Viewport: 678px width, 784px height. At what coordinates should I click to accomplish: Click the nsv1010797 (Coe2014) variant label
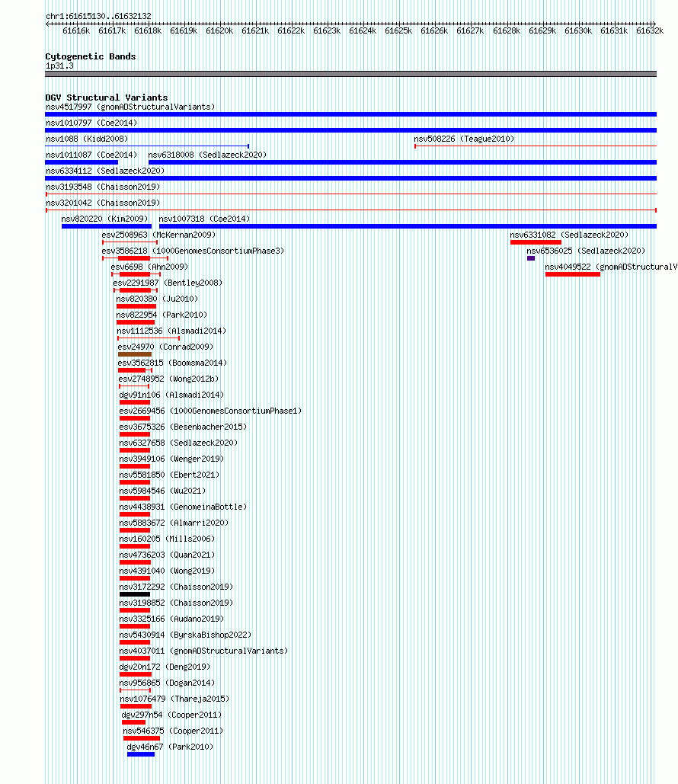(91, 123)
